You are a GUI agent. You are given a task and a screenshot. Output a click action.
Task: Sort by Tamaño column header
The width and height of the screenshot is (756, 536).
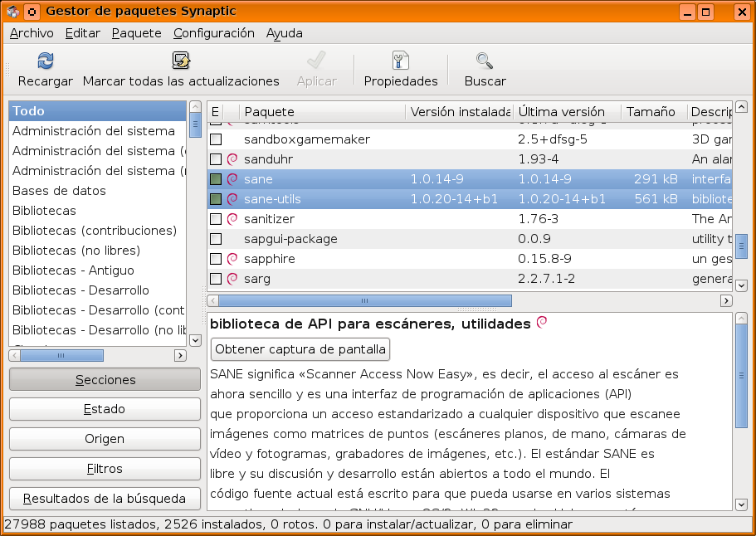654,112
